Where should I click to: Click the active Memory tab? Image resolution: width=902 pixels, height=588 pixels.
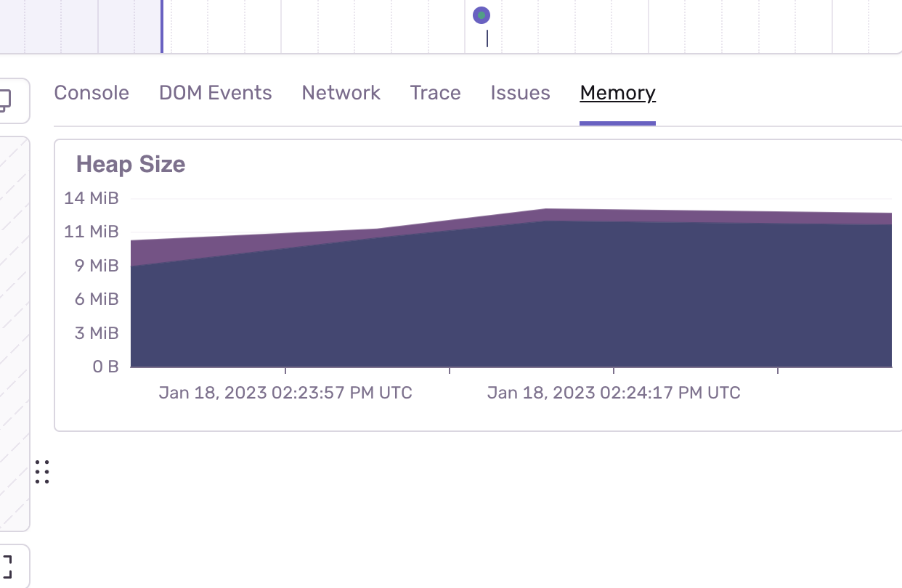coord(617,93)
